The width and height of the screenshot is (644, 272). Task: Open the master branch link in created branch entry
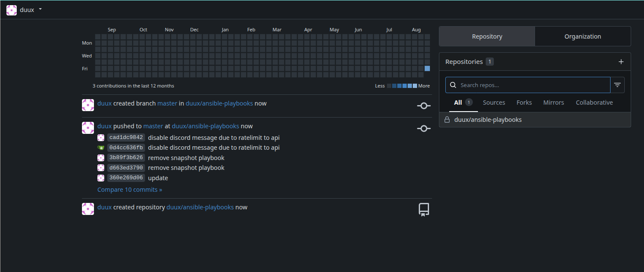[x=167, y=103]
